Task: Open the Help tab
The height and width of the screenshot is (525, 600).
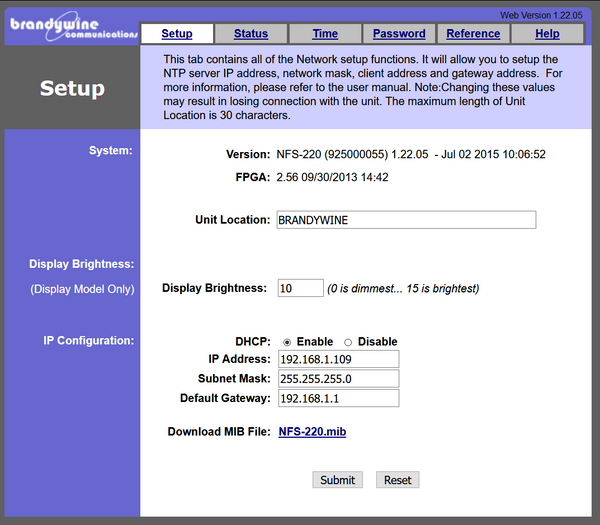Action: pos(547,34)
